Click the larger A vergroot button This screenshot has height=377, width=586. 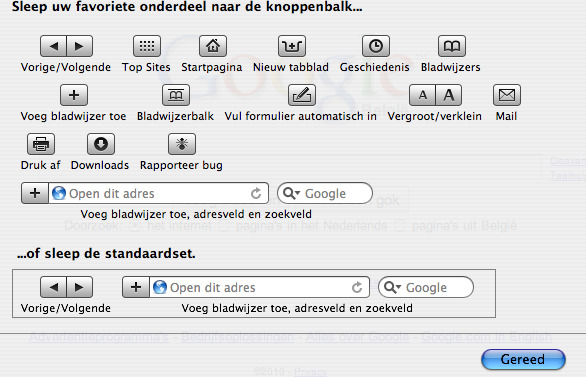pyautogui.click(x=449, y=95)
